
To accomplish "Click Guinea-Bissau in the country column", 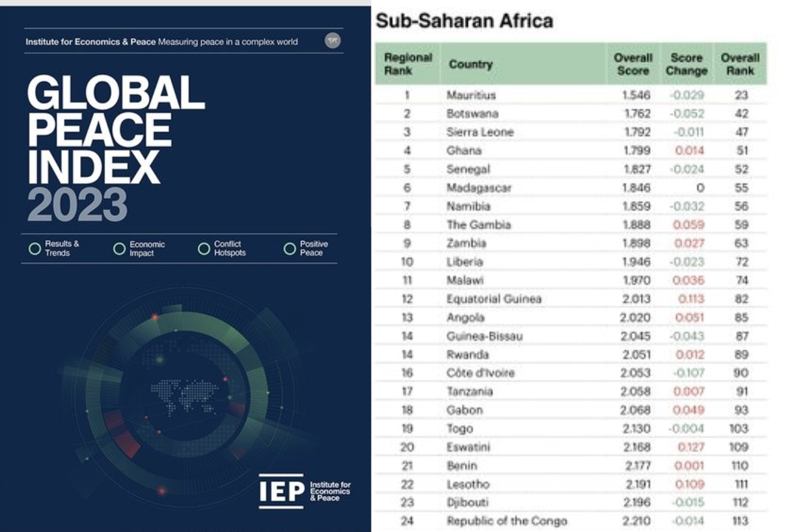I will tap(484, 336).
